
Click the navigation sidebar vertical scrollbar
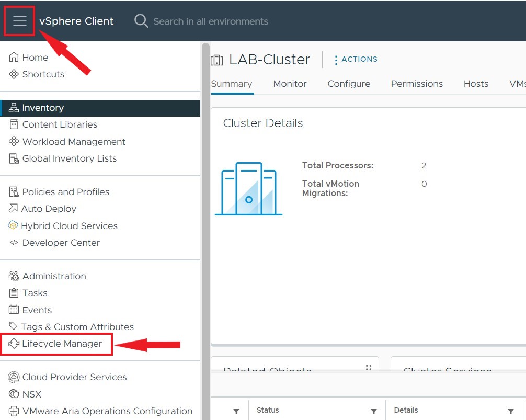(205, 231)
